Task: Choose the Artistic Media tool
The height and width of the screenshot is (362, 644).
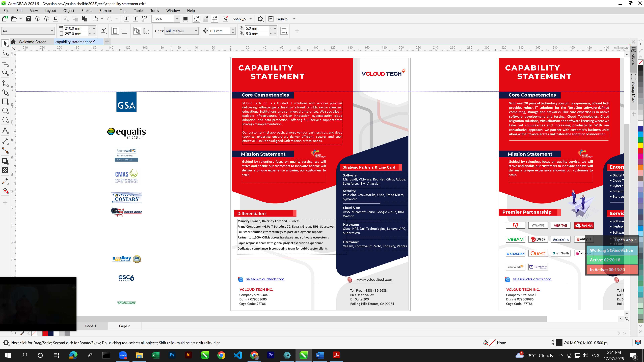Action: point(5,93)
